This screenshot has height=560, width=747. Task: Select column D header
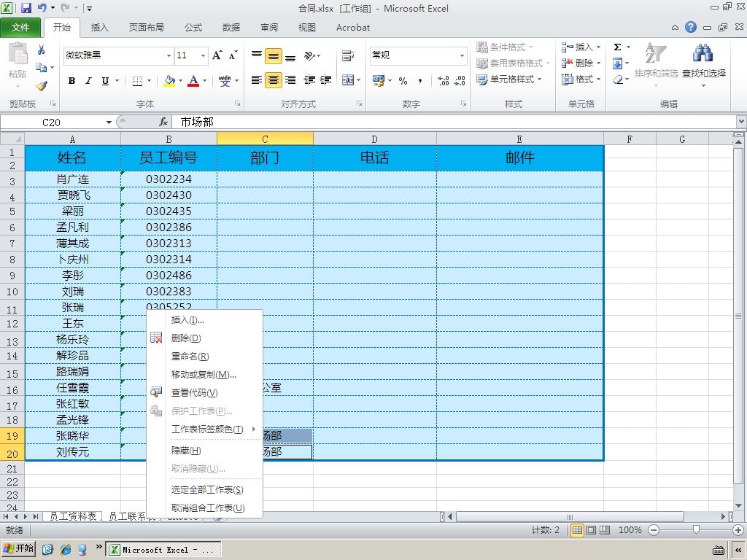coord(374,139)
